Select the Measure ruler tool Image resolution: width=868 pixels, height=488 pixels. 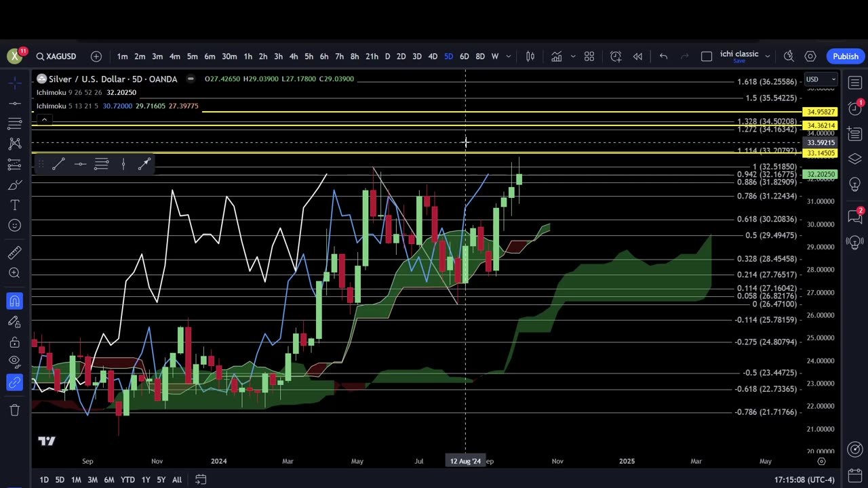14,253
